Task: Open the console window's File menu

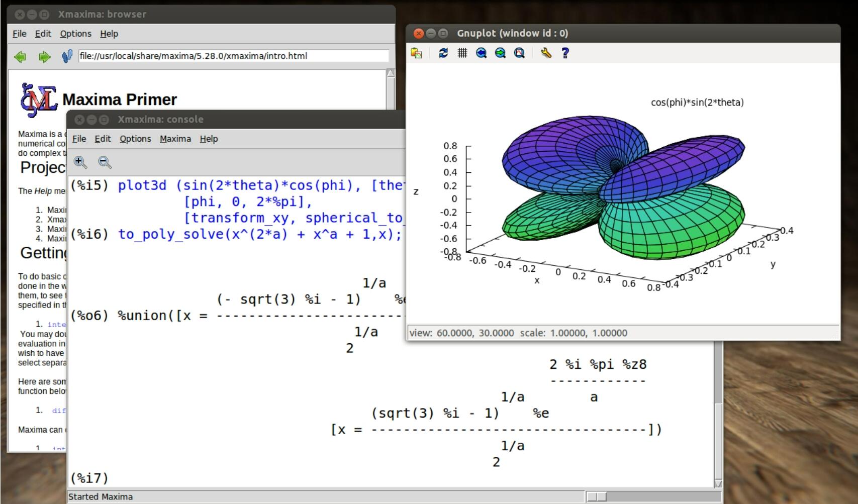Action: 79,139
